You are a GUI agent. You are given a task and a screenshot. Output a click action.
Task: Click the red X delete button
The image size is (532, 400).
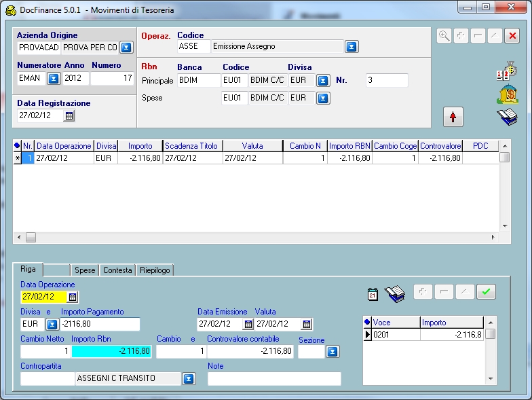[x=512, y=36]
